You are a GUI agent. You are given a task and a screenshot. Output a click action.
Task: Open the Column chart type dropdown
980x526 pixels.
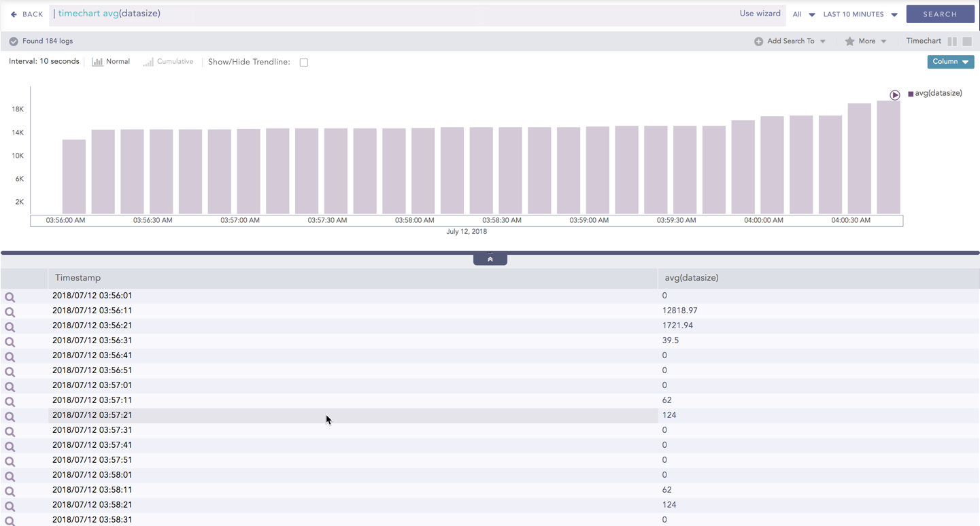950,62
